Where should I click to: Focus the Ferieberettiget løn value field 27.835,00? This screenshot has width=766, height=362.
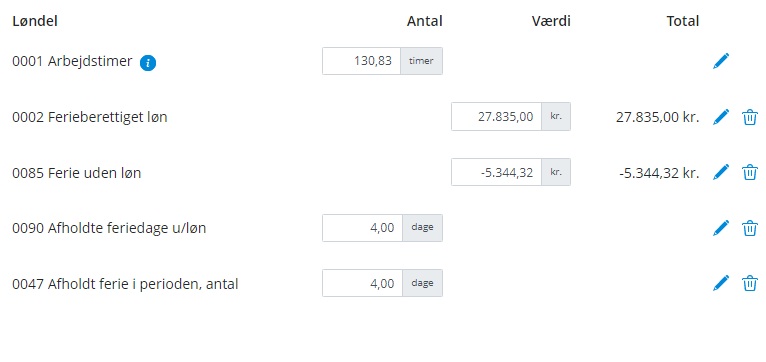(496, 117)
